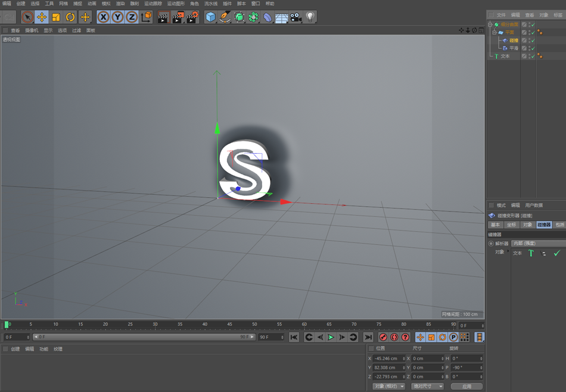The height and width of the screenshot is (392, 566).
Task: Select the 碰撞 deformer object
Action: 514,41
